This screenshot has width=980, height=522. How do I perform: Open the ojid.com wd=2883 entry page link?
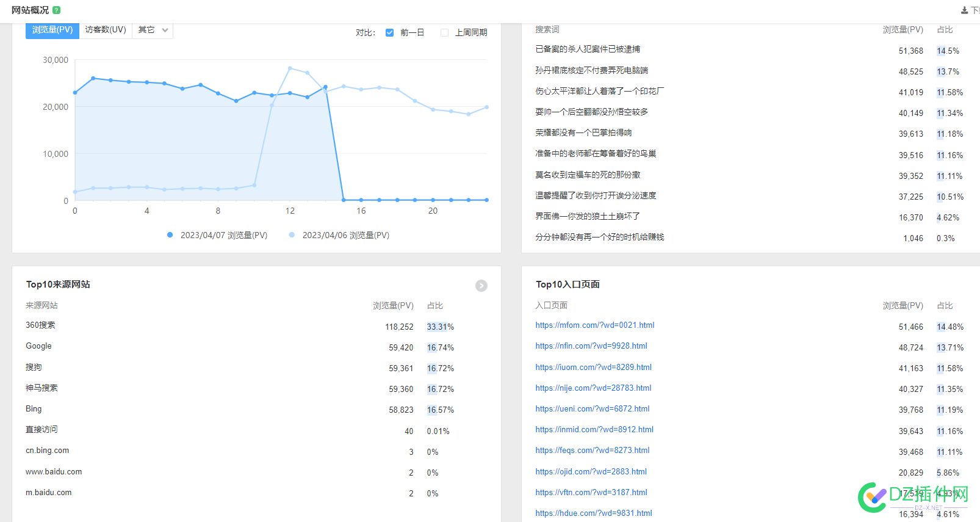tap(591, 472)
